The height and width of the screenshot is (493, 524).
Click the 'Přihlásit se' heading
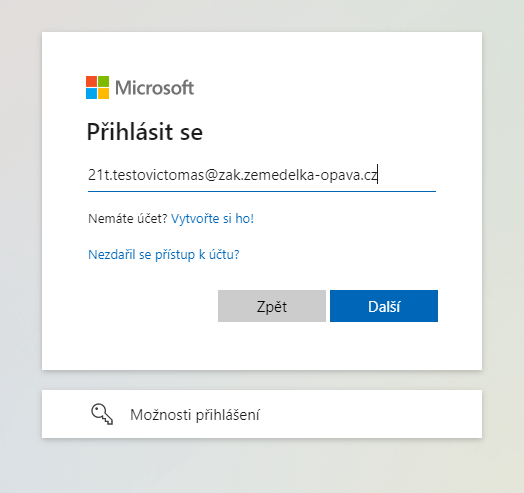pyautogui.click(x=145, y=132)
